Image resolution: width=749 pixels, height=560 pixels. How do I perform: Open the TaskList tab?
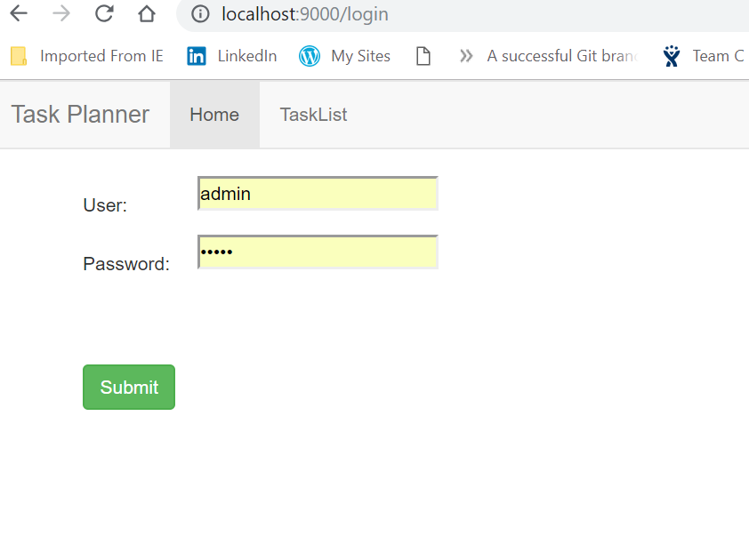tap(313, 115)
